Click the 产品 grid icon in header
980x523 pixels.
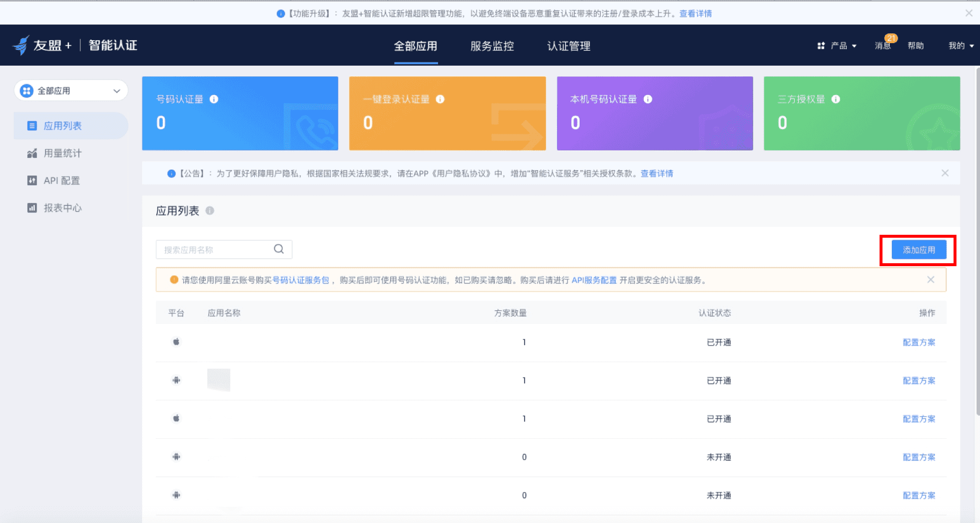[x=821, y=46]
